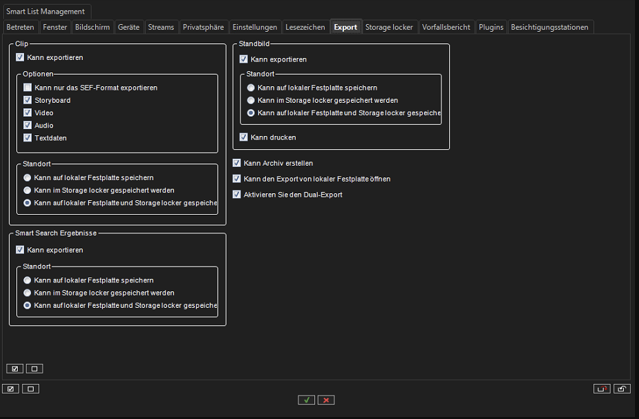Click the padlock icon with red mark
This screenshot has height=419, width=639.
[x=602, y=389]
